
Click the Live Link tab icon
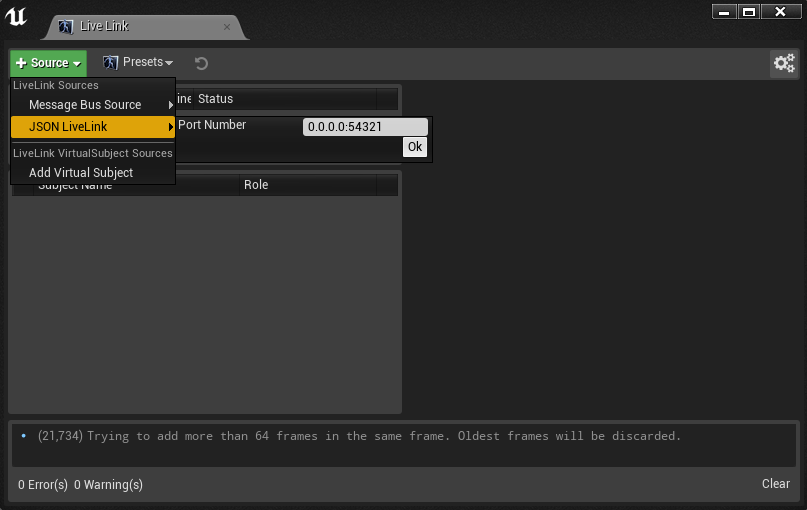(x=66, y=26)
